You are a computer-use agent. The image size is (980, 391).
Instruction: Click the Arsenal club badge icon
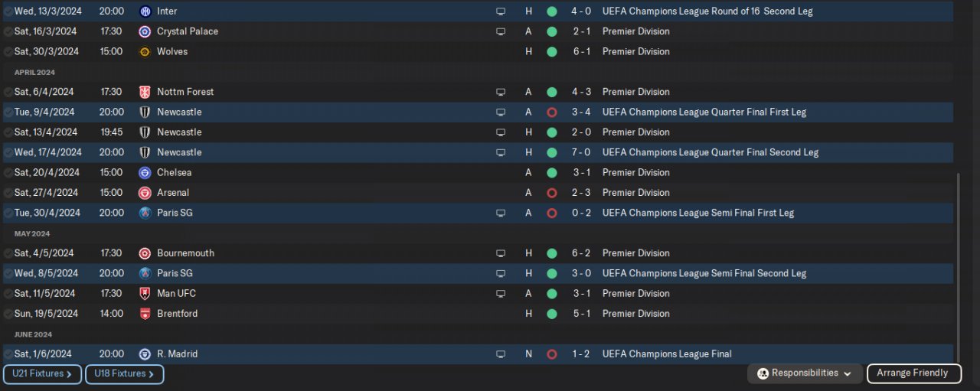click(x=145, y=193)
